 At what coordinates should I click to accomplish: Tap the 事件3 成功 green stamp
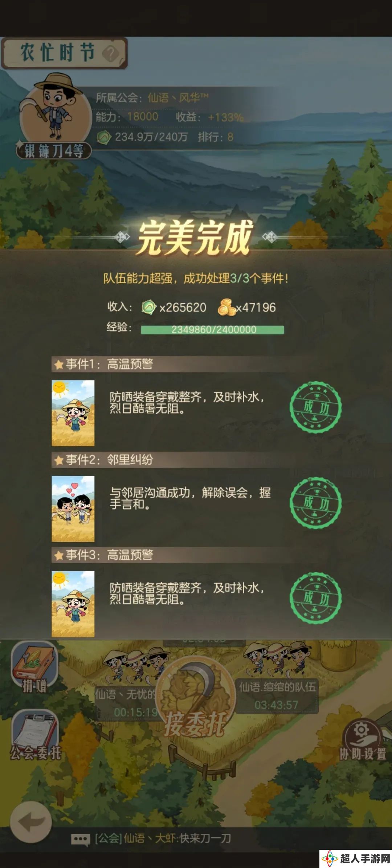click(x=315, y=598)
